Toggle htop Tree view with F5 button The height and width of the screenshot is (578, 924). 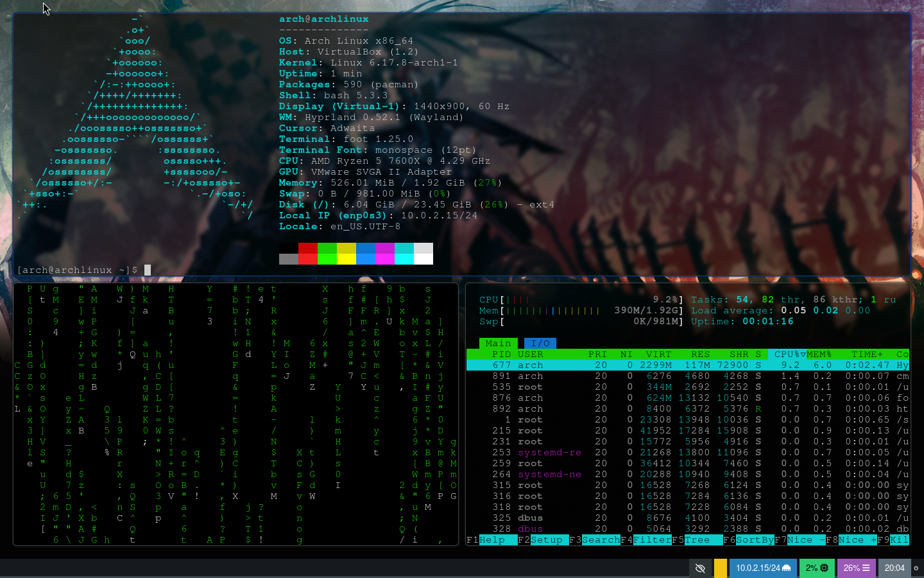[697, 540]
